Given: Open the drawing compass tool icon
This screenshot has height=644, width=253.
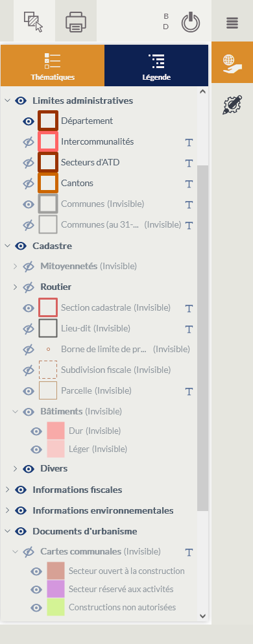Looking at the screenshot, I should [232, 104].
